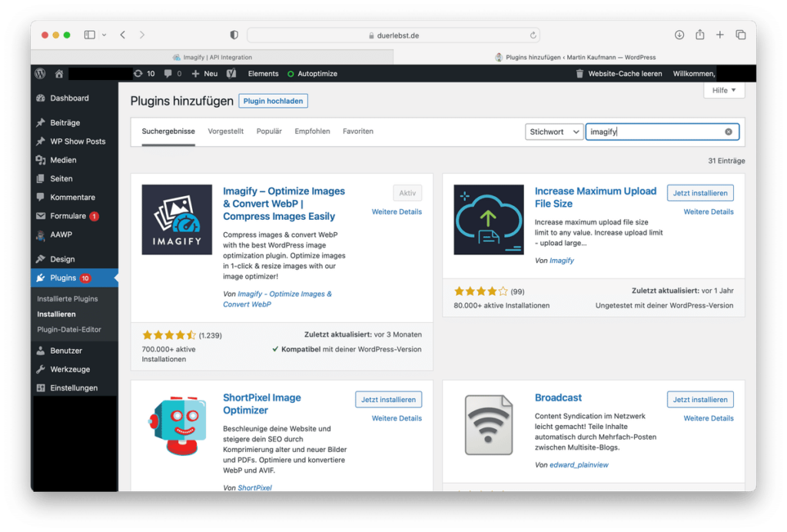Install Increase Maximum Upload File Size plugin
This screenshot has height=532, width=787.
click(700, 193)
